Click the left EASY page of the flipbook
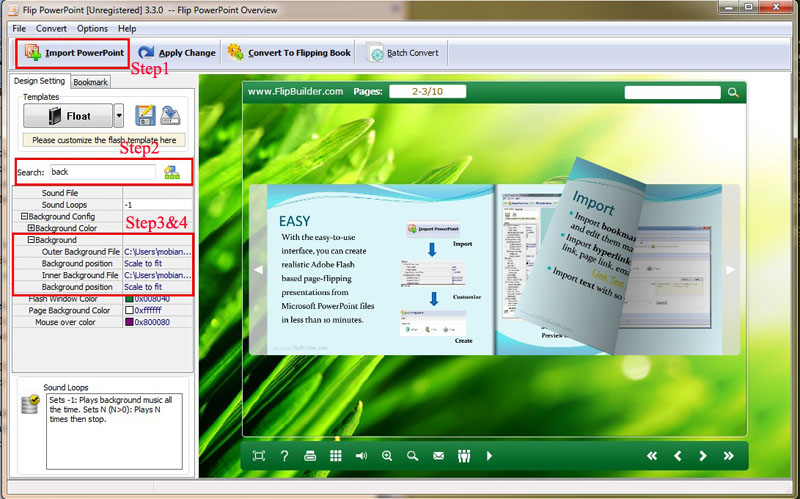 pyautogui.click(x=380, y=270)
